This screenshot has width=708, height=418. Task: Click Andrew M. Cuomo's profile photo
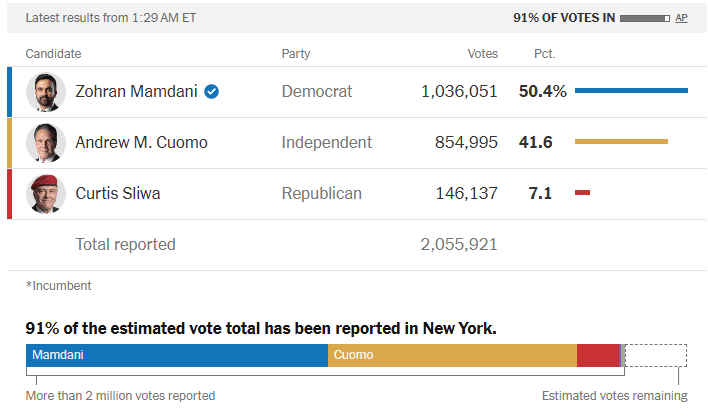tap(46, 143)
